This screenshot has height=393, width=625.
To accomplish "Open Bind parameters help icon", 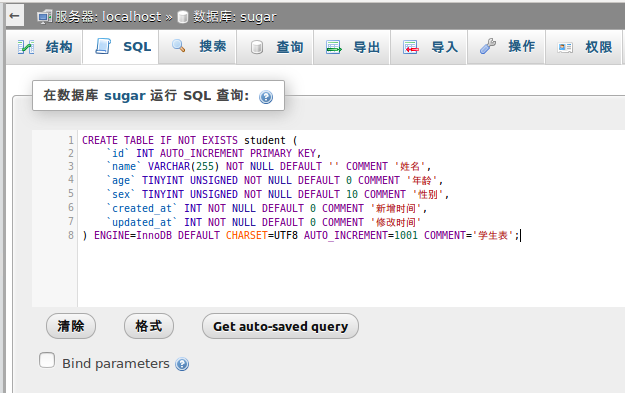I will (182, 364).
